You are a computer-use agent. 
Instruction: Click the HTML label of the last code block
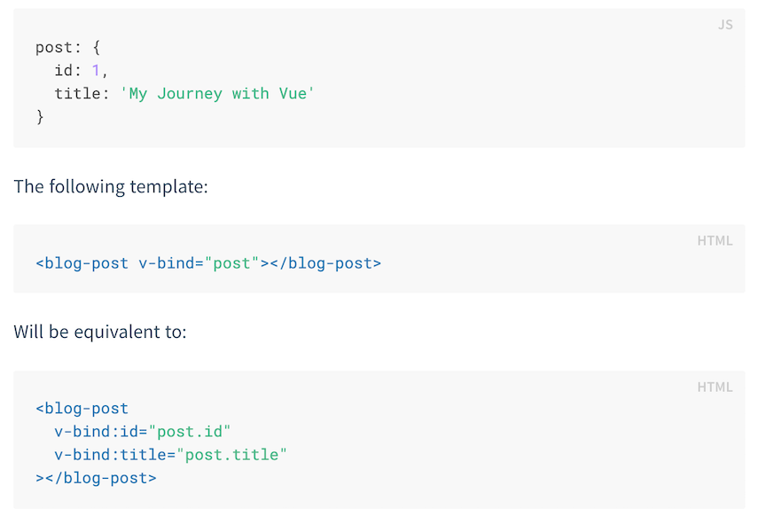coord(715,387)
